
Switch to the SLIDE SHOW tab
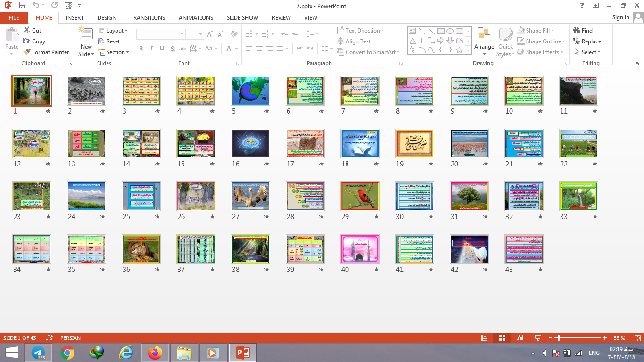(242, 18)
